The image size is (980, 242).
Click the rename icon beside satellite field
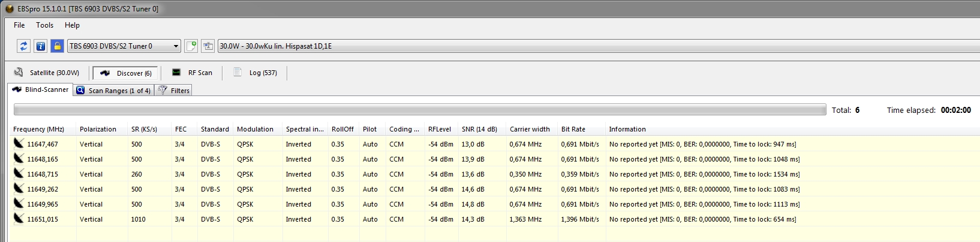tap(208, 46)
